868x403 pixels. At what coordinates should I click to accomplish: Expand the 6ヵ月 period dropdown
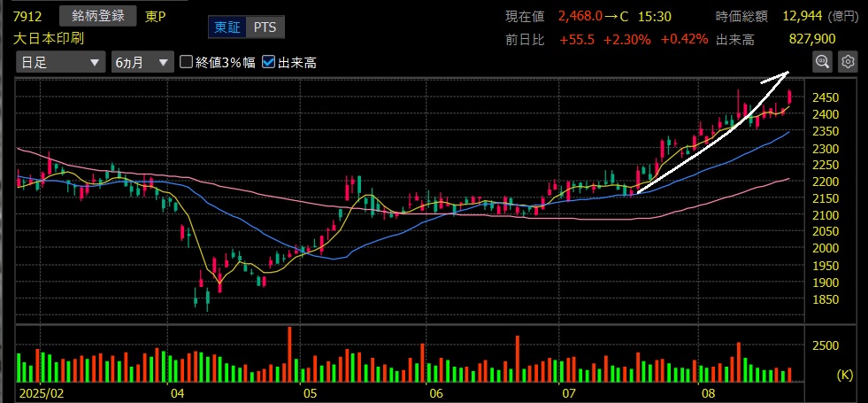tap(141, 62)
